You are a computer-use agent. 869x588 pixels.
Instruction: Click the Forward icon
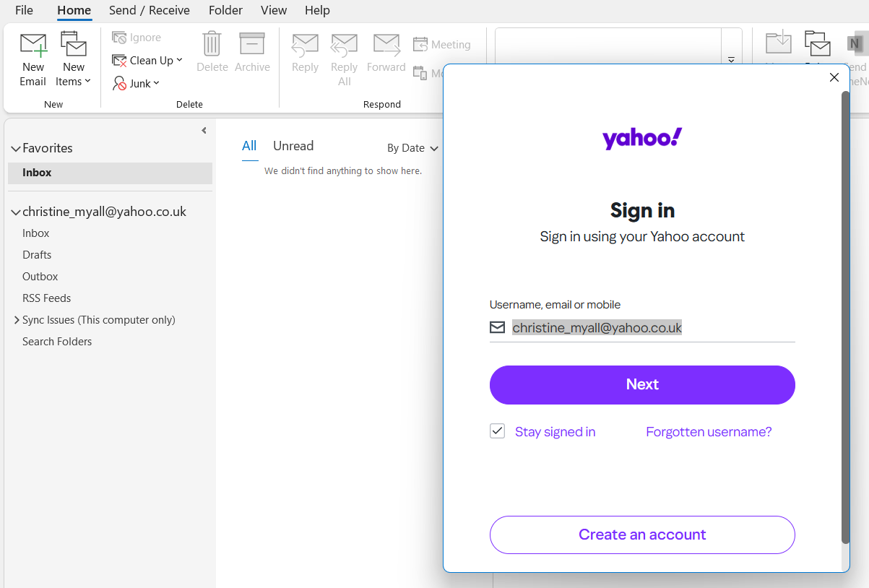386,46
